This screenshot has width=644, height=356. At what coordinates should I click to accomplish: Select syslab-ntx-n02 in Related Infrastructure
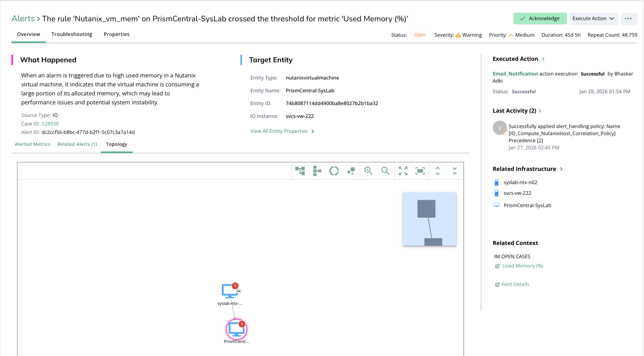tap(520, 182)
